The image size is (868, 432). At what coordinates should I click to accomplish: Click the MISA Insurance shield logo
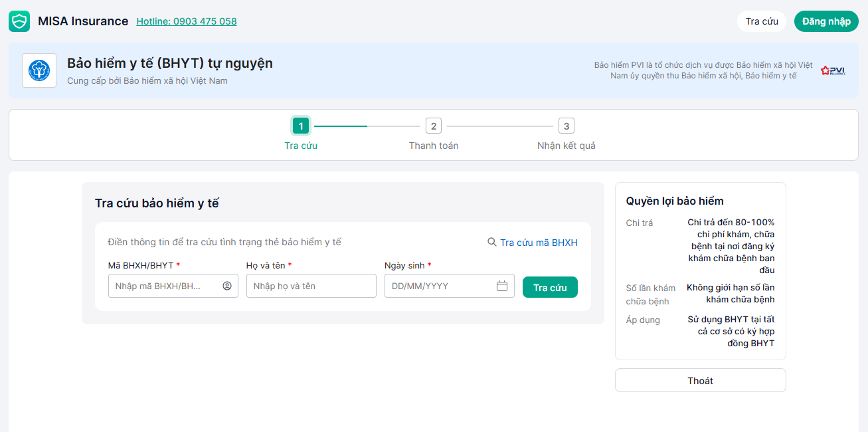(19, 21)
